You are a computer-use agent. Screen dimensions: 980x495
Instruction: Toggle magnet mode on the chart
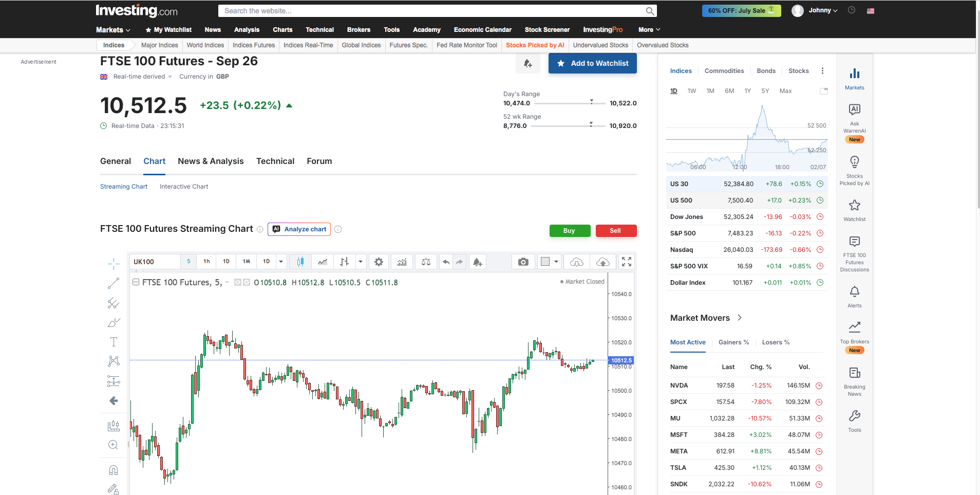(114, 470)
